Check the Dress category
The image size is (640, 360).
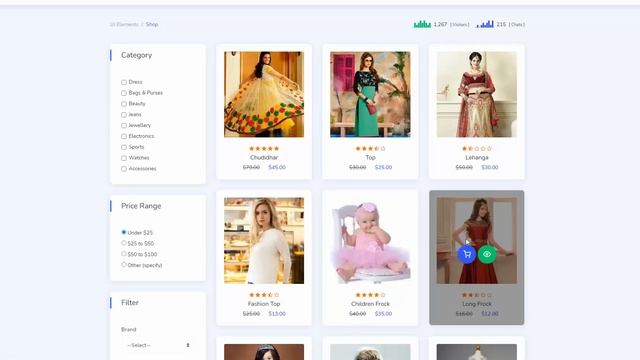124,82
